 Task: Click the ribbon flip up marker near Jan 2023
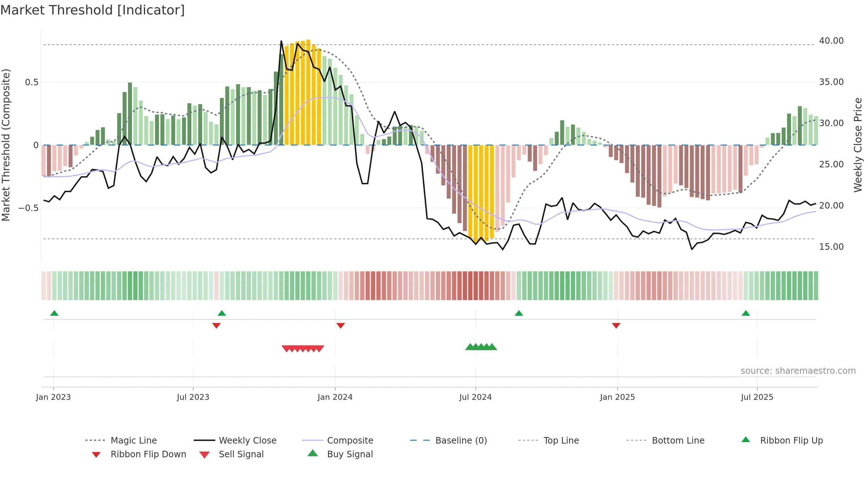pyautogui.click(x=54, y=313)
